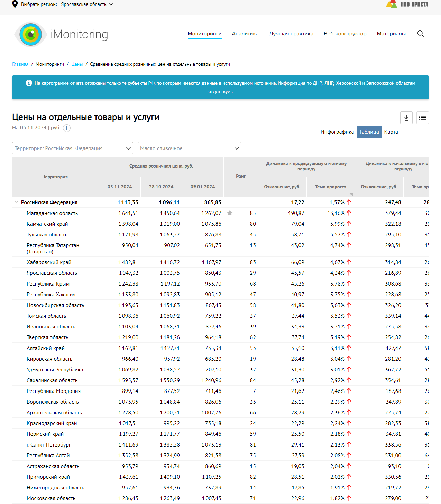Viewport: 441px width, 504px height.
Task: Open the Масло сливочное product dropdown
Action: (x=189, y=148)
